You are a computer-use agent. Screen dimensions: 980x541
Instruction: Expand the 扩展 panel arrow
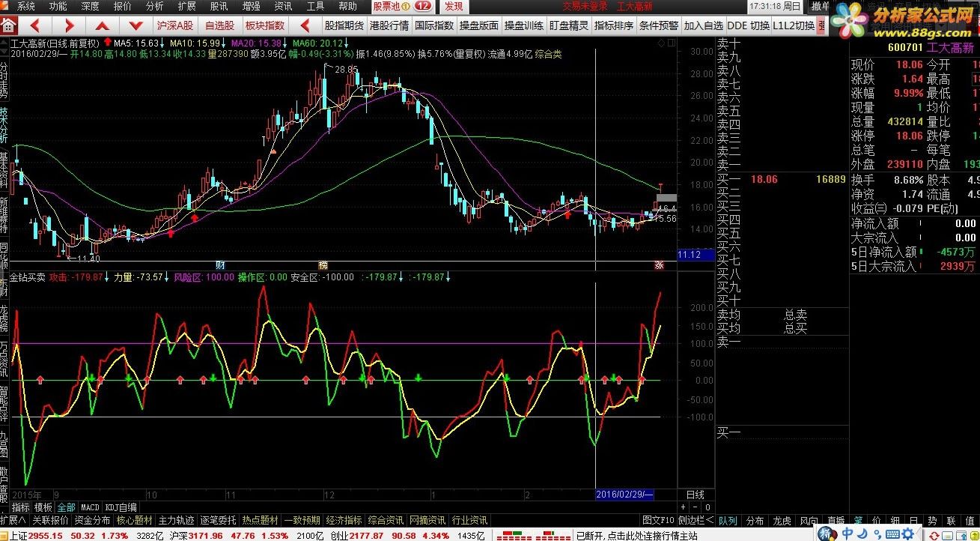[13, 520]
